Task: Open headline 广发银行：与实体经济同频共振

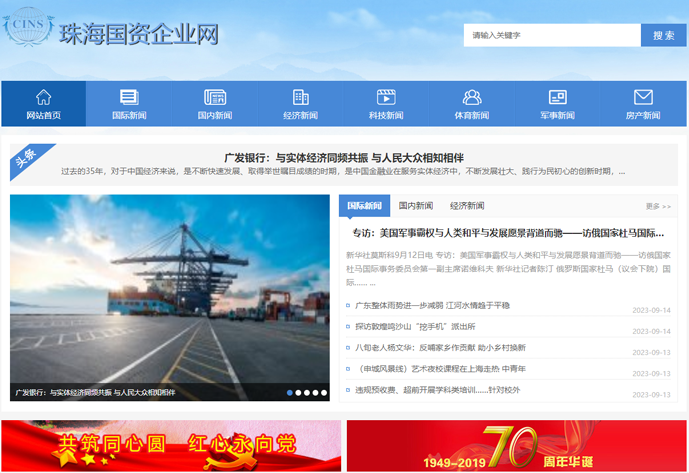Action: (x=344, y=157)
